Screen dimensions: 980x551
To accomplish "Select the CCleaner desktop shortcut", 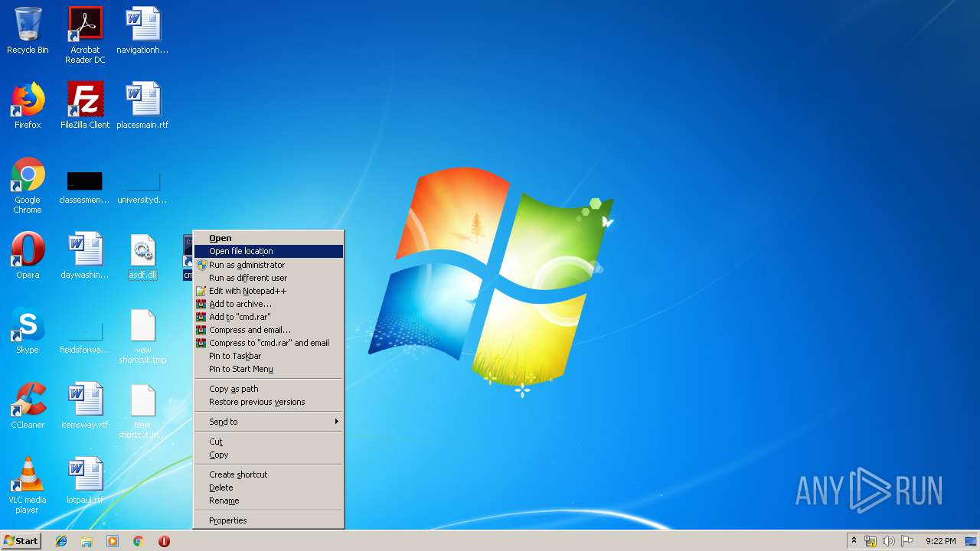I will [28, 406].
